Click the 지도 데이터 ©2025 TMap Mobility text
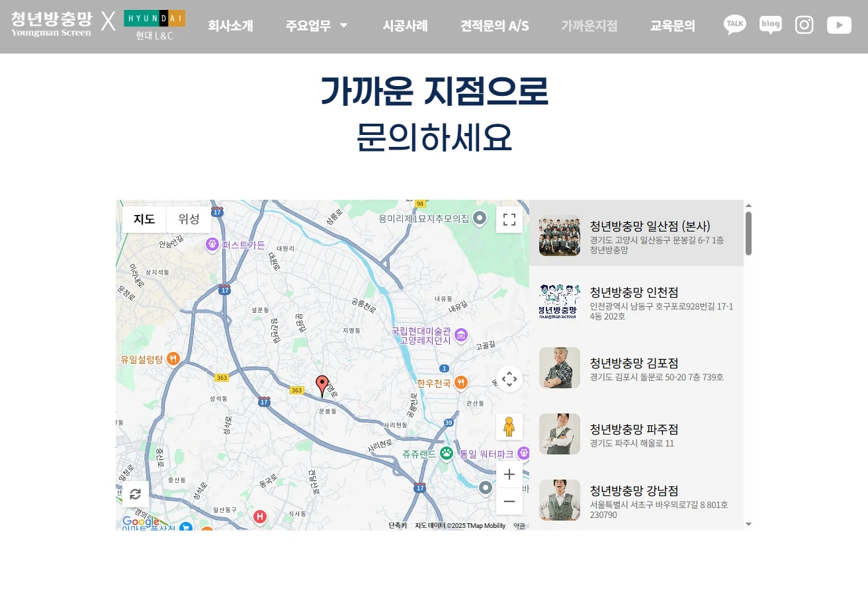Viewport: 868px width, 596px height. pyautogui.click(x=460, y=525)
